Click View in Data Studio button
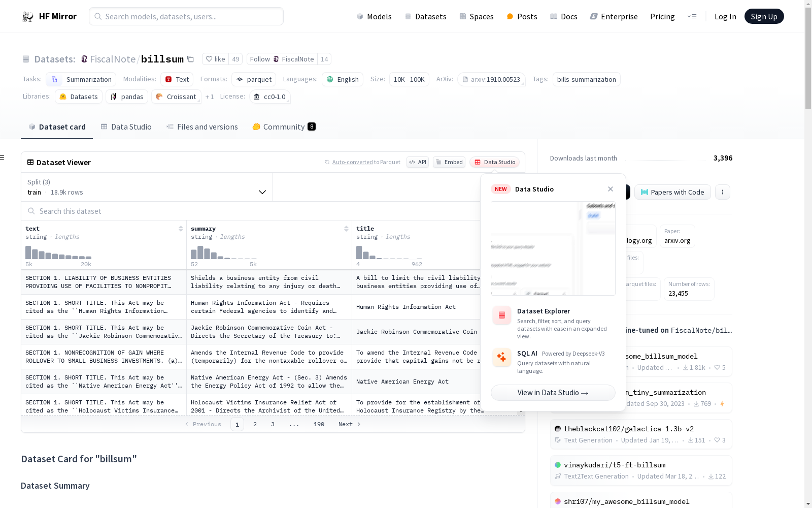812x508 pixels. 553,393
